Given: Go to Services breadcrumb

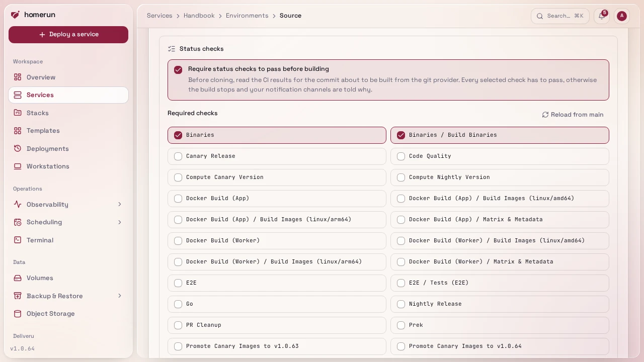Looking at the screenshot, I should [x=159, y=16].
